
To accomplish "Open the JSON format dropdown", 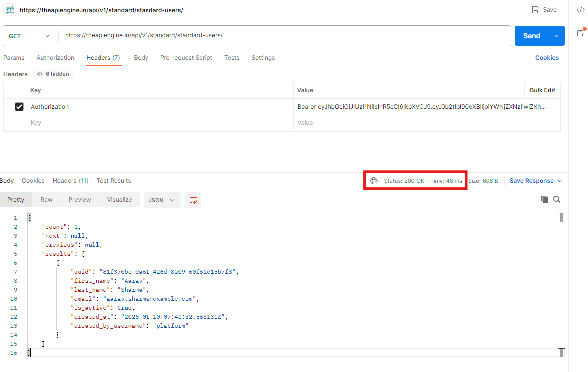I will [x=162, y=200].
